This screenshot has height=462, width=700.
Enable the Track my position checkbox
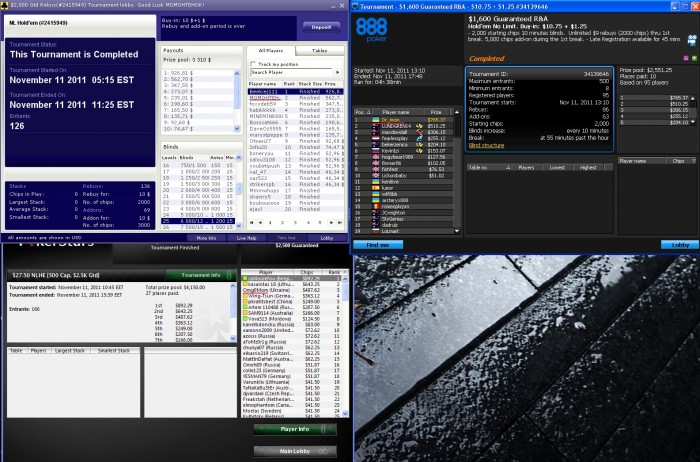point(253,64)
